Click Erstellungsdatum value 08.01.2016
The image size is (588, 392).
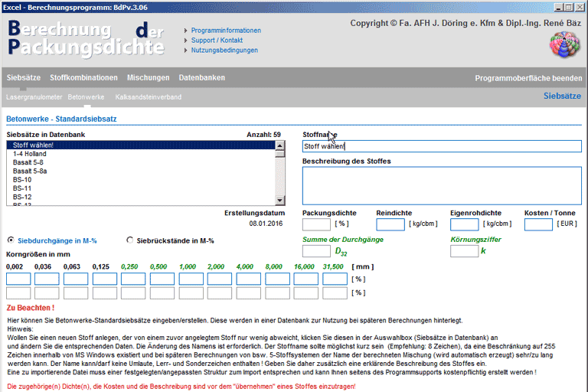(x=266, y=224)
